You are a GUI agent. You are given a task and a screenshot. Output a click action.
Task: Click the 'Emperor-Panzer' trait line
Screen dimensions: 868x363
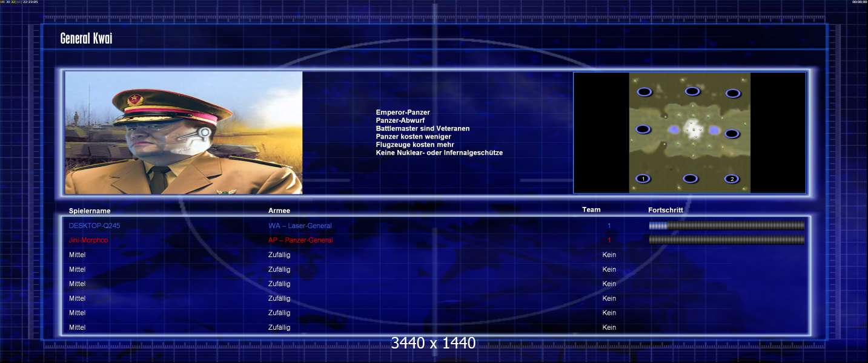(403, 113)
